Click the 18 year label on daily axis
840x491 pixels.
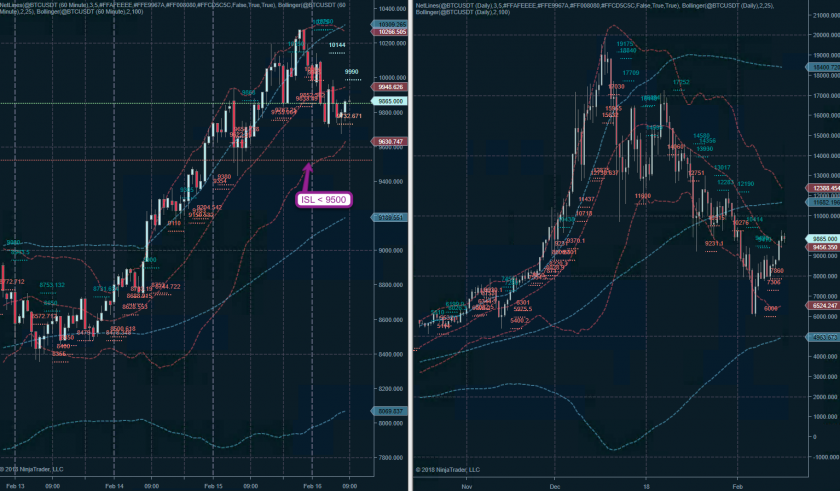click(x=646, y=487)
